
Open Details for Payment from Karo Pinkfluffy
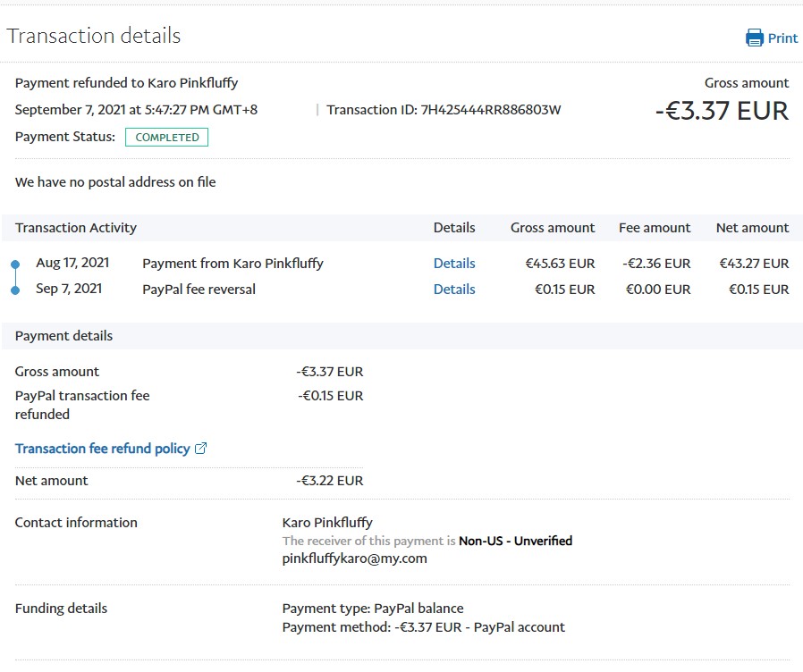[454, 264]
